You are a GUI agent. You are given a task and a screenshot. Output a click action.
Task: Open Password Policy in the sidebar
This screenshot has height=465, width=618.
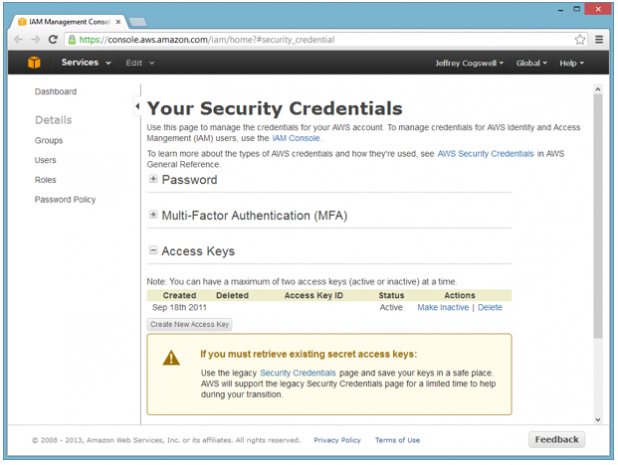tap(65, 199)
